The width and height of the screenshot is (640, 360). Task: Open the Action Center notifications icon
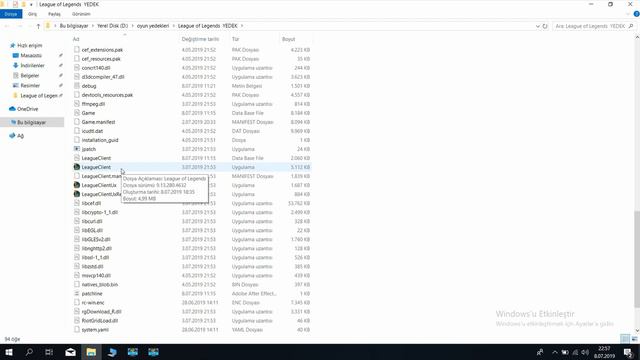coord(628,352)
